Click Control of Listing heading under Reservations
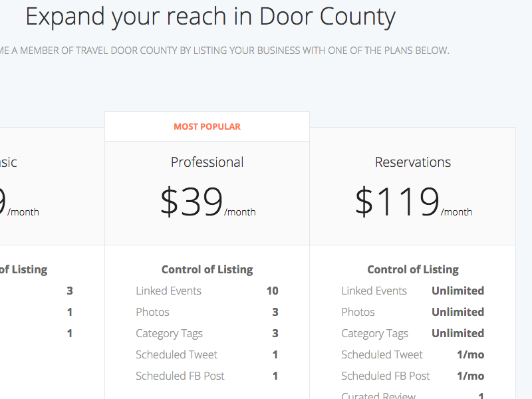 [x=412, y=269]
